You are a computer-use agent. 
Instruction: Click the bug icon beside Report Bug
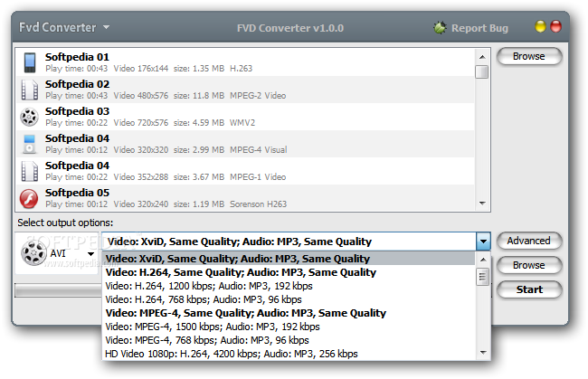[x=440, y=28]
